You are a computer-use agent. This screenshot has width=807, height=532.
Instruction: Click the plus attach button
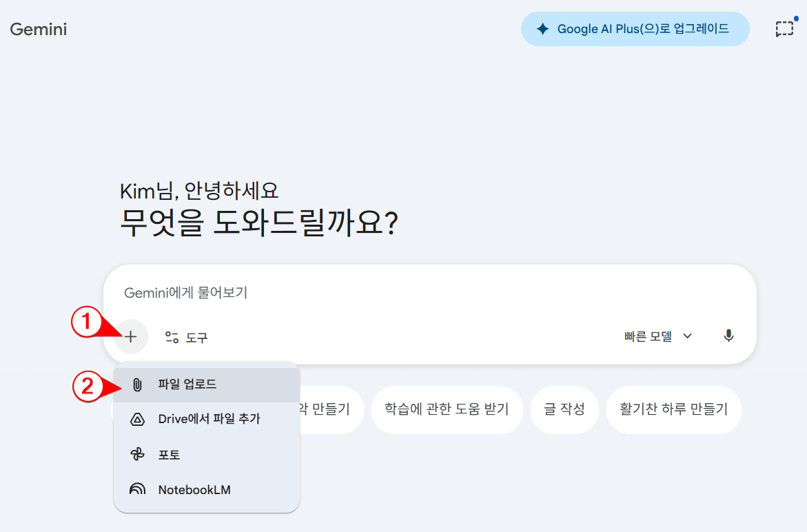coord(131,337)
